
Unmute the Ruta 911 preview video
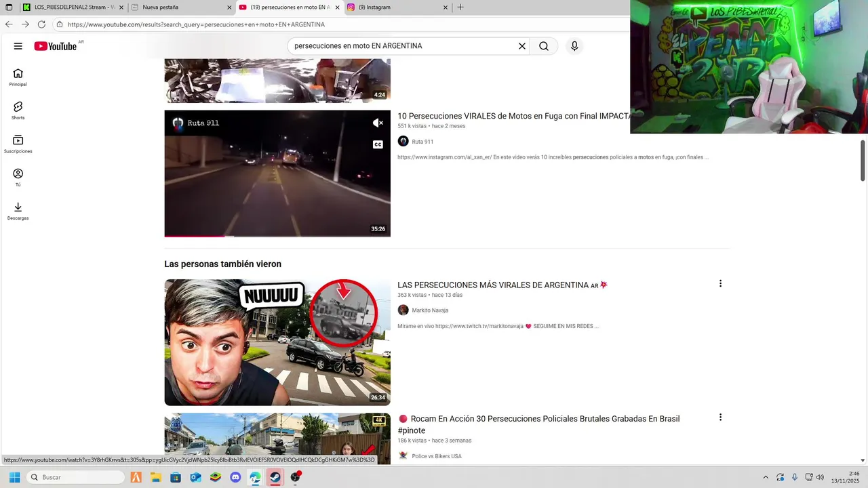click(378, 123)
